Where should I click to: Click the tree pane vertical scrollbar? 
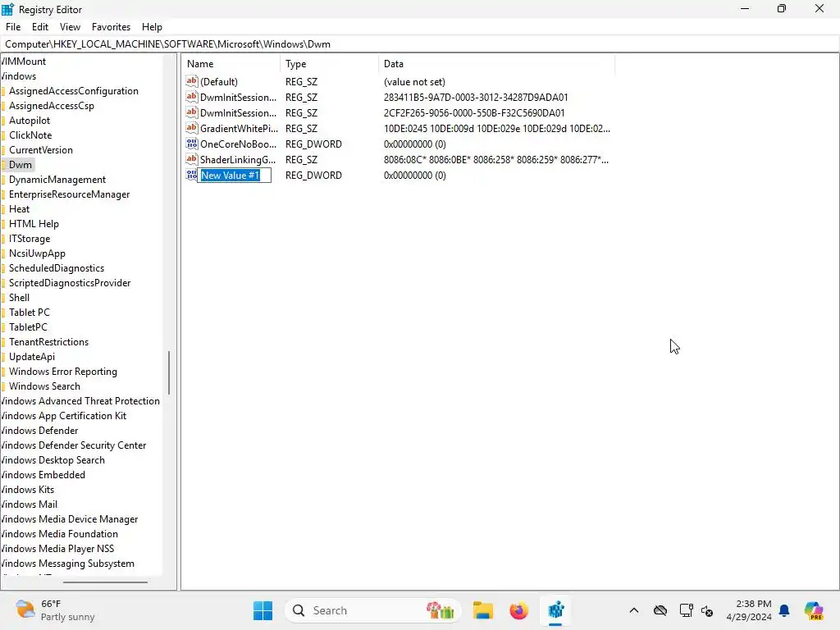(169, 372)
